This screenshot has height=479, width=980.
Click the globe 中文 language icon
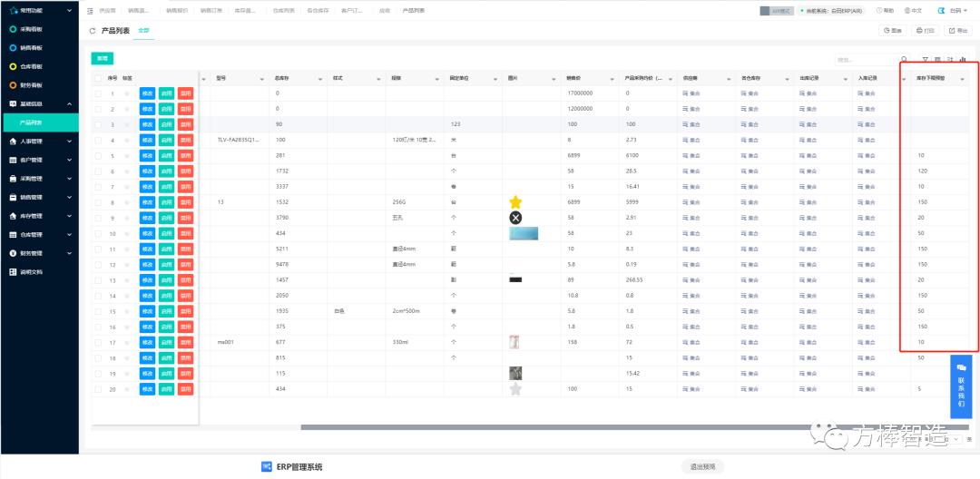tap(913, 11)
